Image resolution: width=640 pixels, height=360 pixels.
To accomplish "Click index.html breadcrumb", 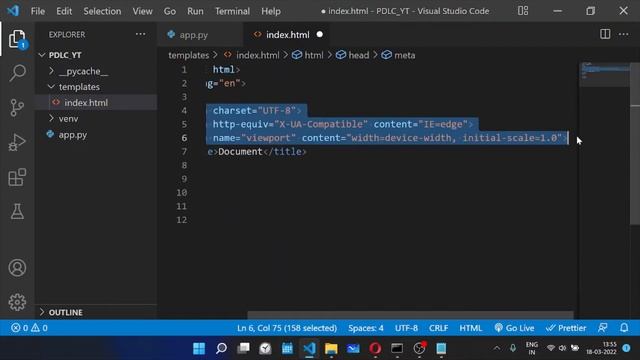I will point(258,55).
